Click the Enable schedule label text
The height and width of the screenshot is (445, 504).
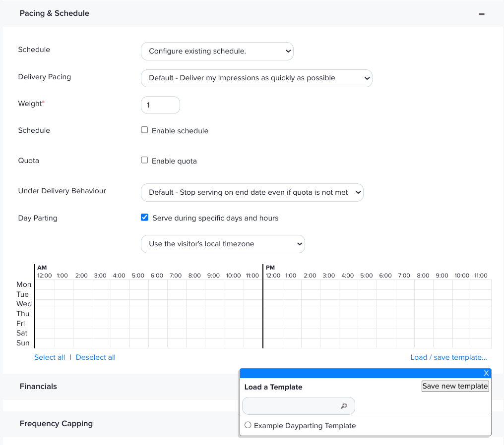[180, 131]
